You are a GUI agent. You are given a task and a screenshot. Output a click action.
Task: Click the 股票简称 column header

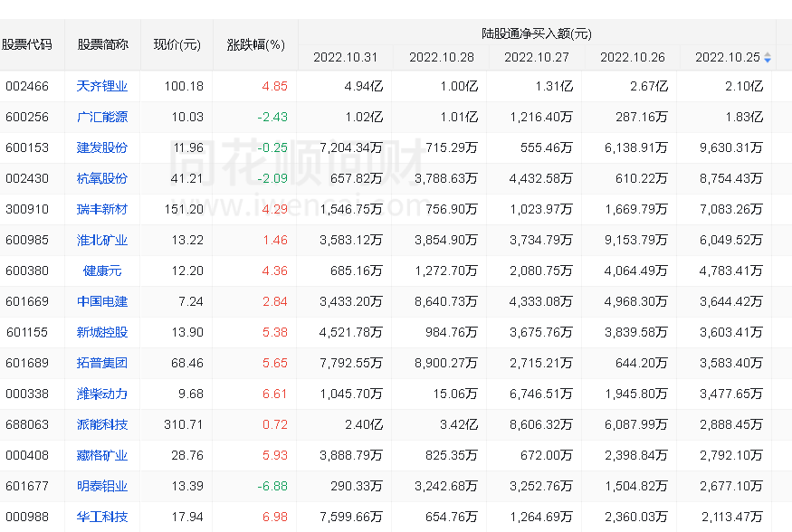(102, 45)
